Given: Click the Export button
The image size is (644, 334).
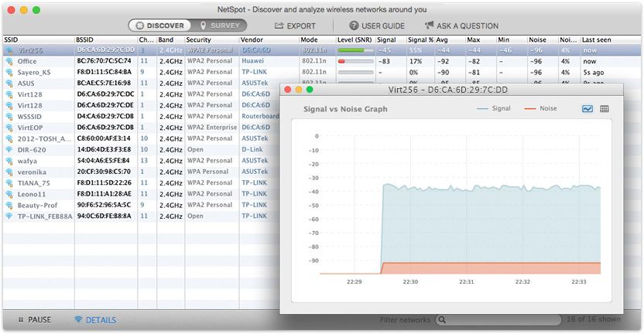Looking at the screenshot, I should click(296, 26).
